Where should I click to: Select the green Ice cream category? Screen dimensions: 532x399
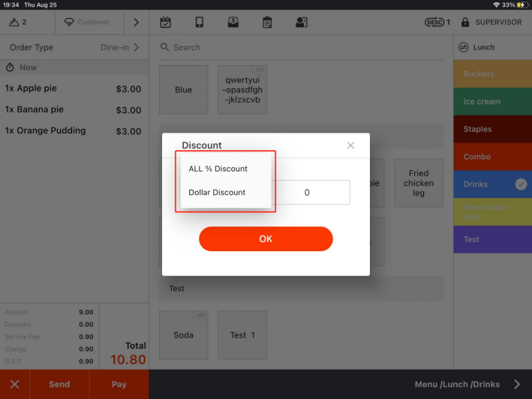(492, 102)
